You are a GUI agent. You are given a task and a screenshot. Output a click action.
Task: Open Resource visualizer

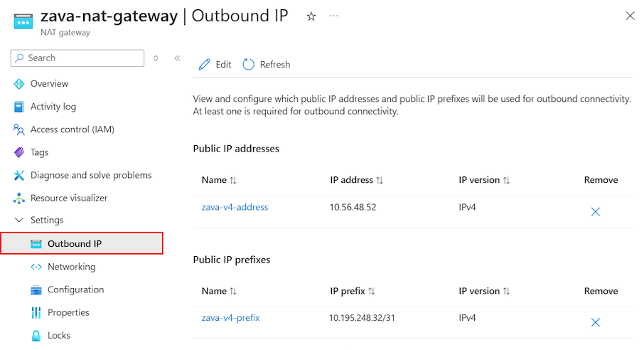pos(68,198)
